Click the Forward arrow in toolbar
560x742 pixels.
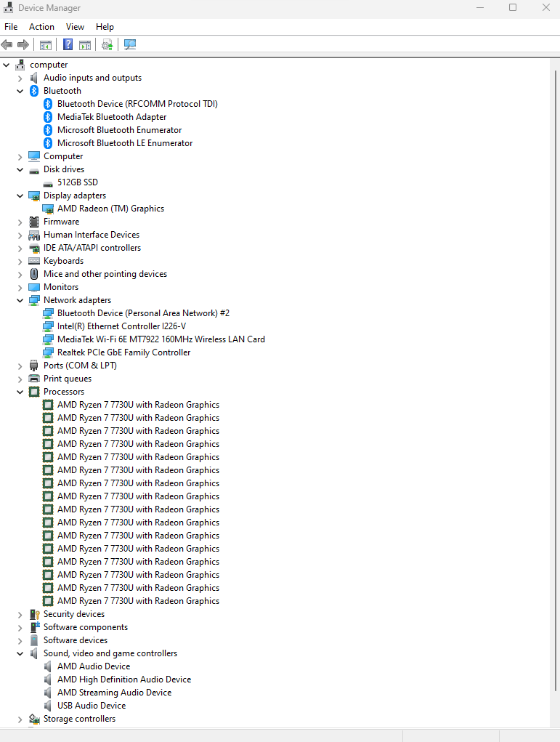[x=23, y=45]
